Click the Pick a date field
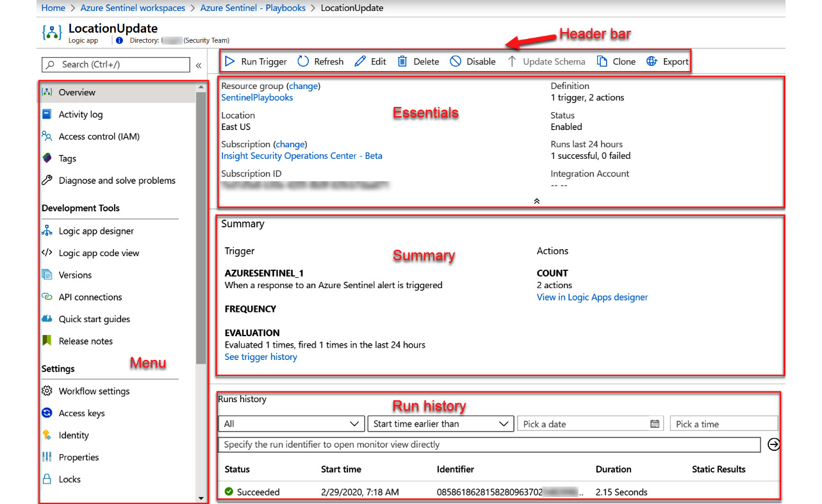Viewport: 822px width, 504px height. [x=591, y=423]
